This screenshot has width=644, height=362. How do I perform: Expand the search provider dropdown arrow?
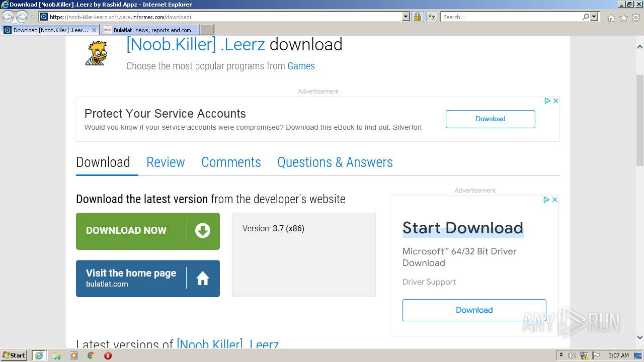(x=594, y=17)
